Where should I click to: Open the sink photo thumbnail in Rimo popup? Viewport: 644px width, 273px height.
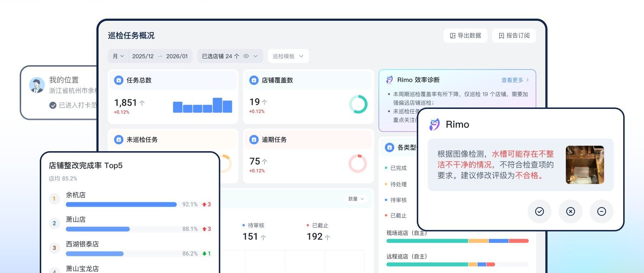point(585,165)
